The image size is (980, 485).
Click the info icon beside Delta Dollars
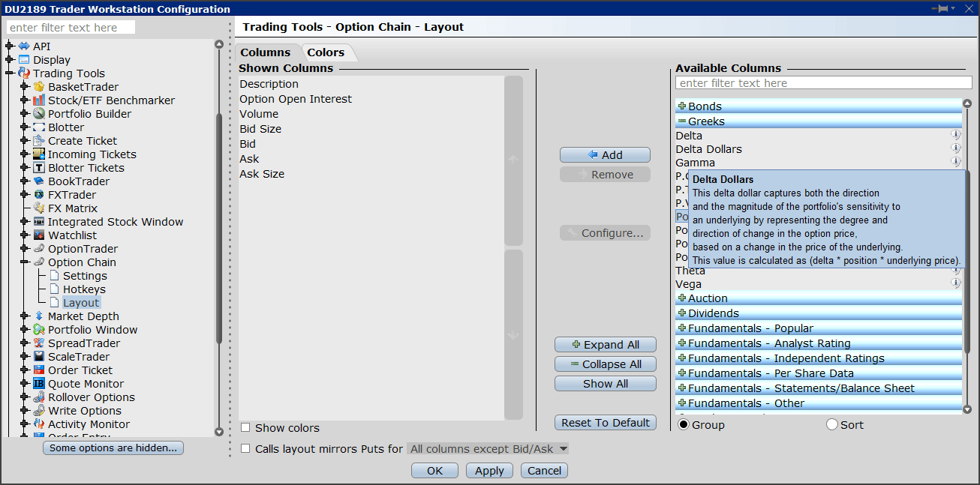point(956,148)
